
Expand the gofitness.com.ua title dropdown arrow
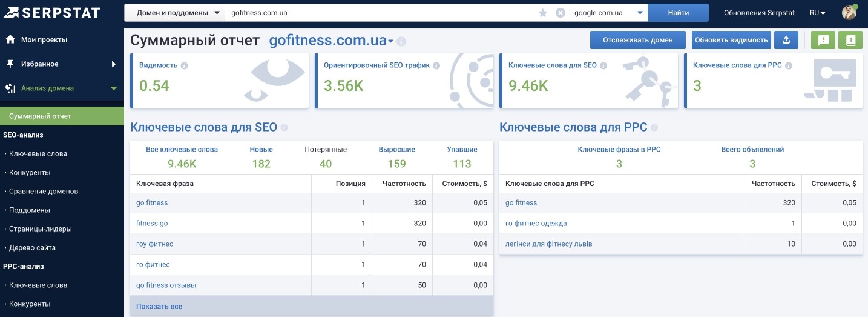click(391, 42)
